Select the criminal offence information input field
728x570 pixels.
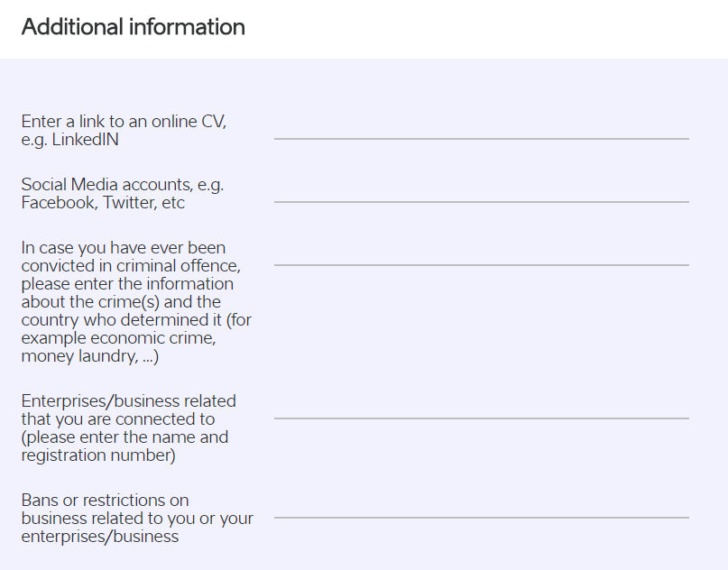tap(482, 256)
